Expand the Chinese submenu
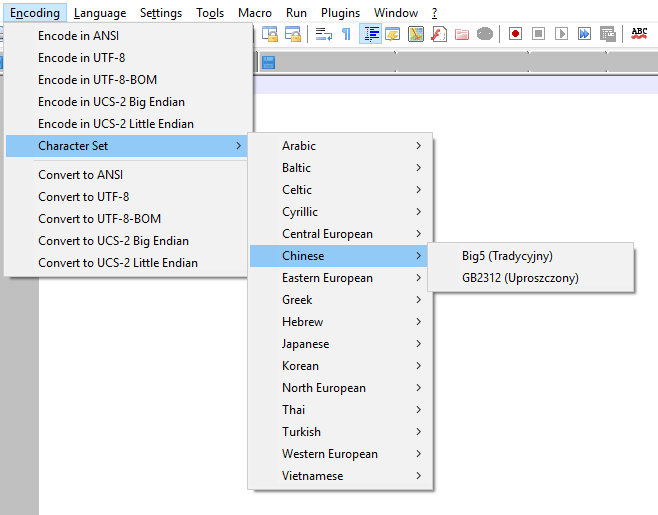 click(x=340, y=256)
